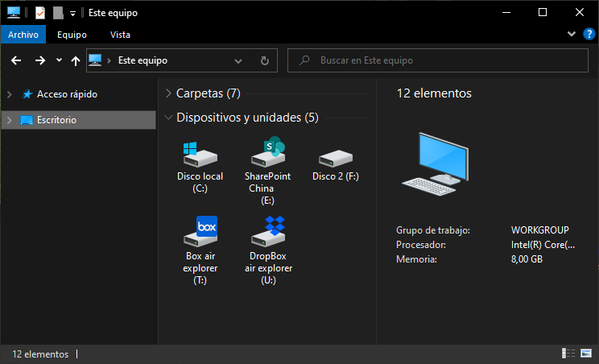Expand the Escritorio tree node

[x=10, y=120]
